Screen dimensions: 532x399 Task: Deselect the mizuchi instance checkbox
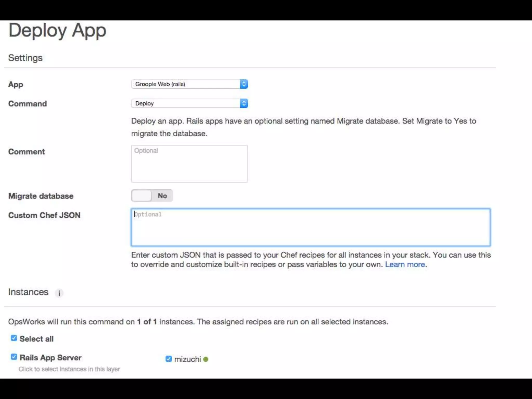[x=169, y=359]
